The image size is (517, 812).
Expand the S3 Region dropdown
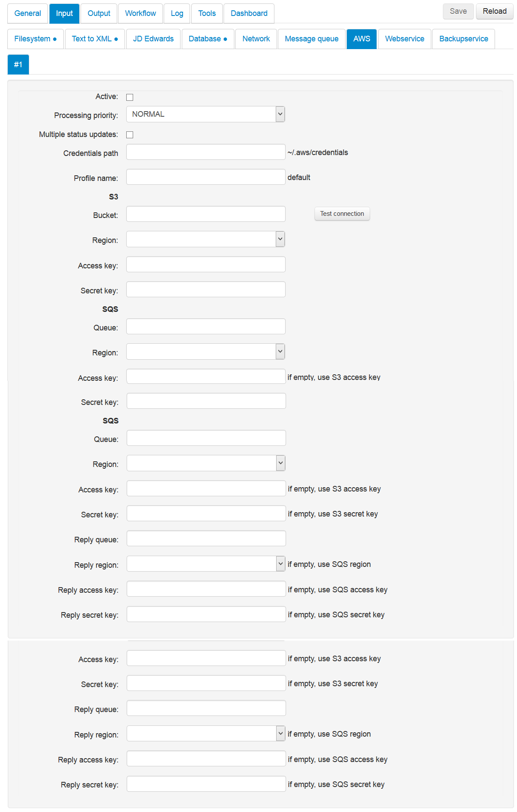point(206,239)
